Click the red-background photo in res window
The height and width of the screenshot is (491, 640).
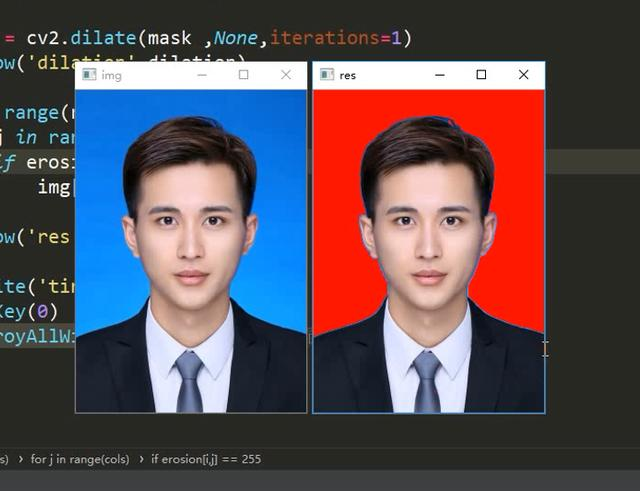429,251
